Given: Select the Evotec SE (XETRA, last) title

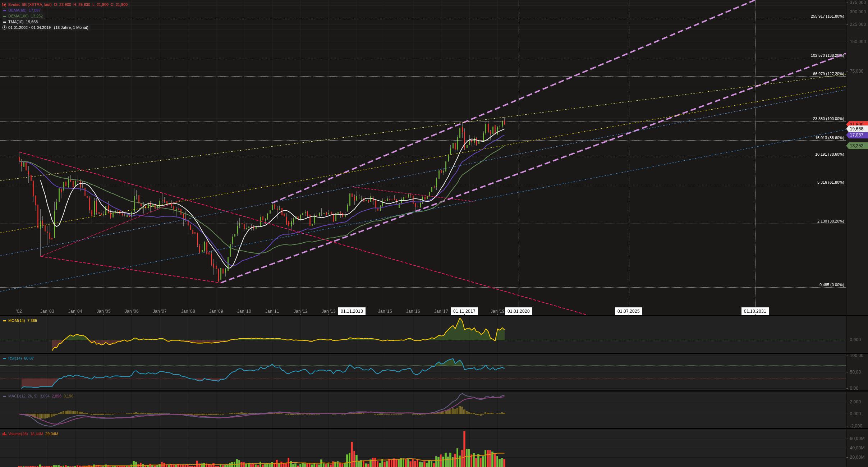Looking at the screenshot, I should [x=30, y=5].
